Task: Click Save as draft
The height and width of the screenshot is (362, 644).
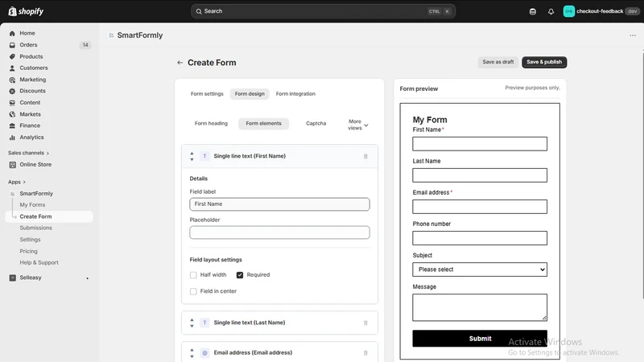Action: click(x=497, y=62)
